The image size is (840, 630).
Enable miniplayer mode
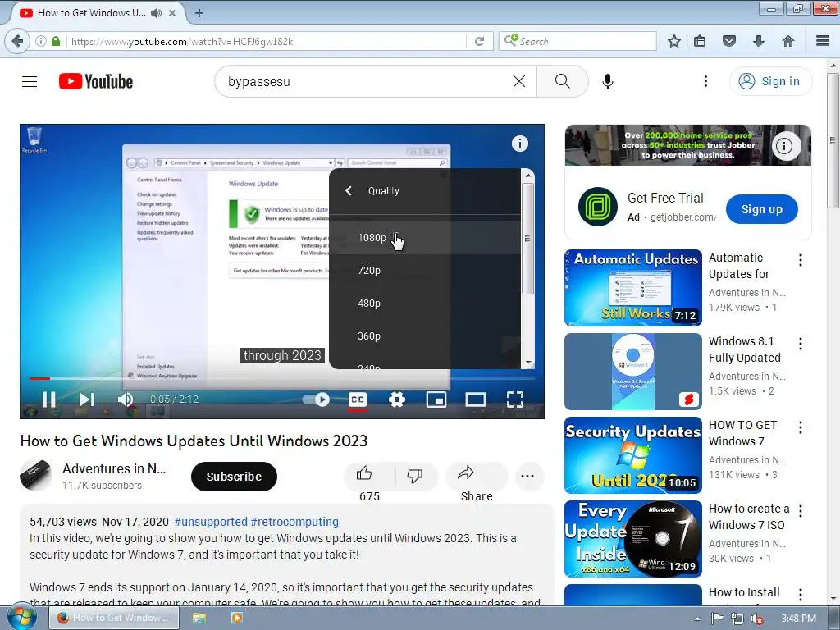[x=436, y=399]
